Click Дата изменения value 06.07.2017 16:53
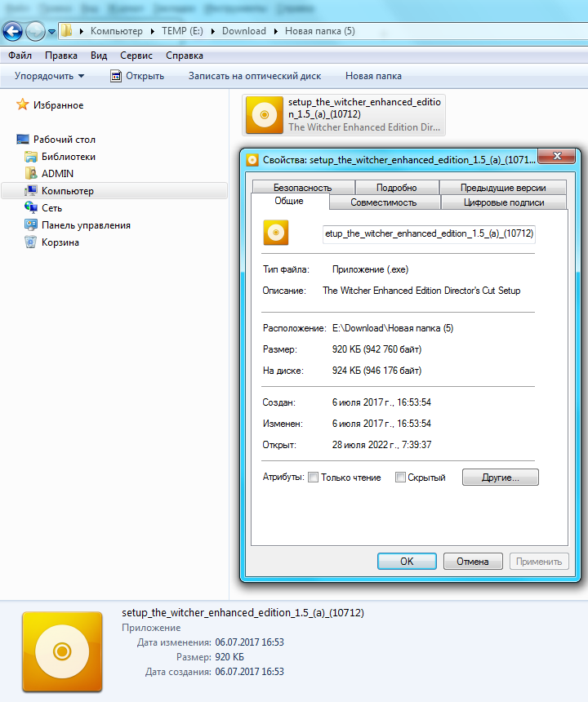 249,642
